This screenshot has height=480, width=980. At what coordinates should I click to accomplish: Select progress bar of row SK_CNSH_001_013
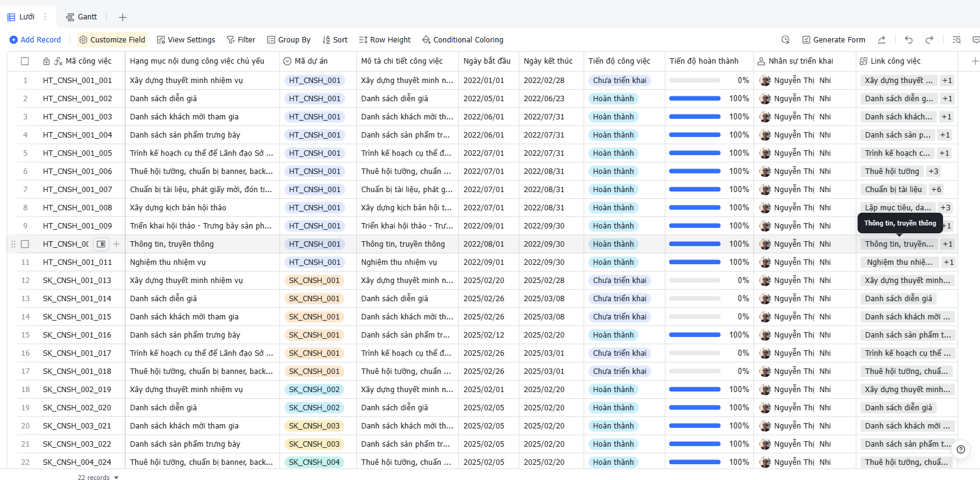tap(695, 280)
